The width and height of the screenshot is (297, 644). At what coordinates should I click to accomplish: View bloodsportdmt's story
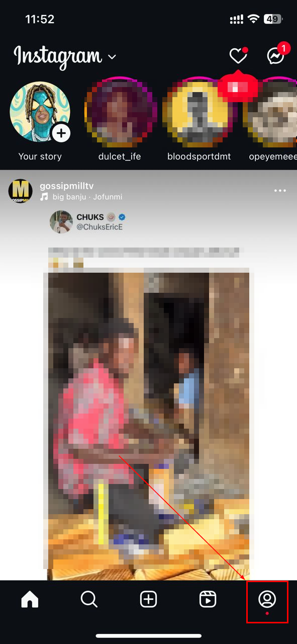tap(199, 112)
